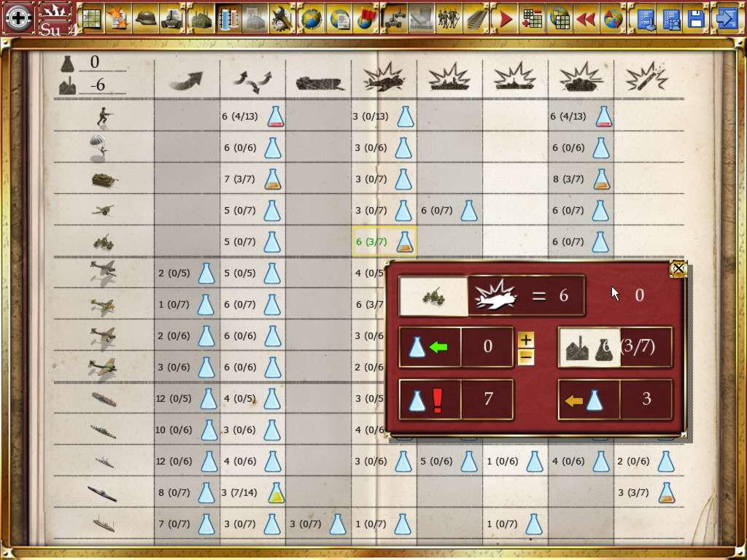
Task: Close the research detail popup
Action: (x=678, y=269)
